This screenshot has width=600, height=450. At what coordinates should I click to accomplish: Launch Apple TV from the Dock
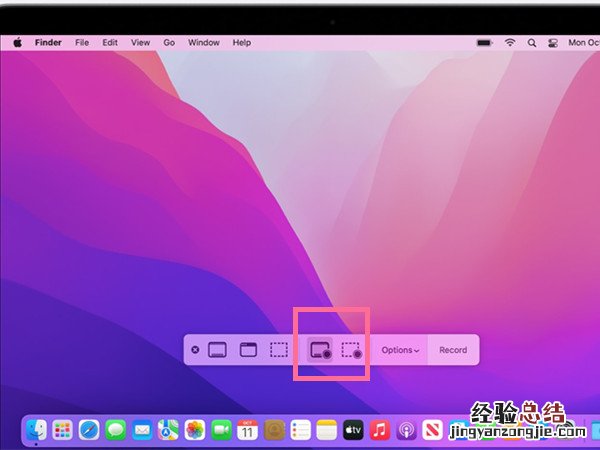click(x=353, y=430)
